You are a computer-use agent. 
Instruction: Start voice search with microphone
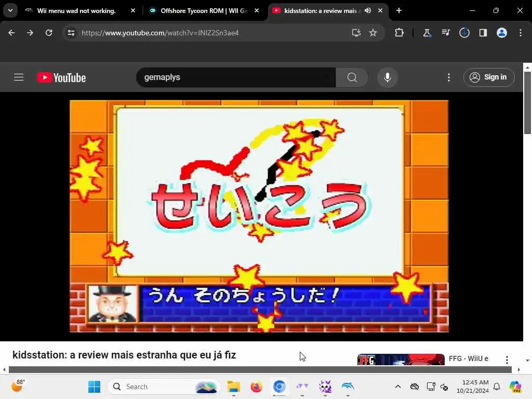[x=387, y=77]
